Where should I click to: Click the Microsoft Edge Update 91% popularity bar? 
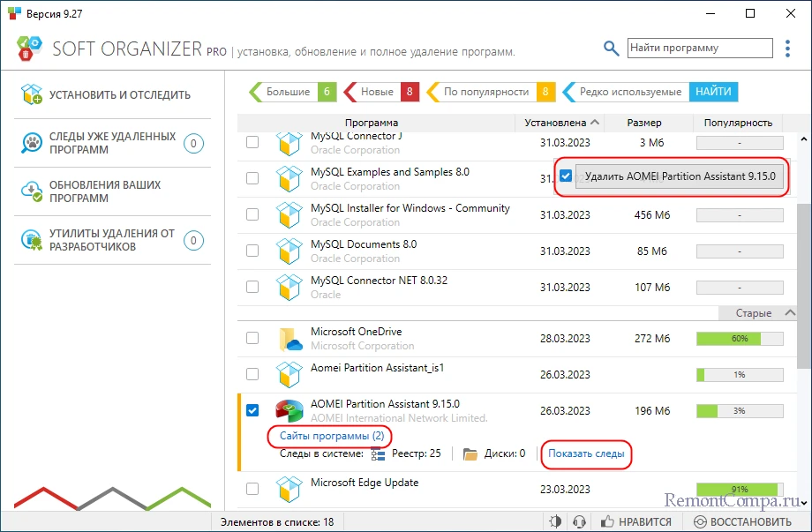pyautogui.click(x=740, y=489)
